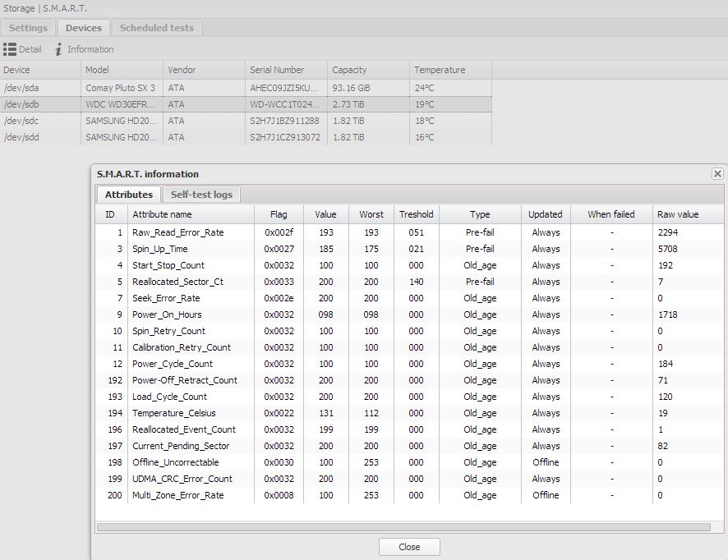The image size is (728, 560).
Task: Click the Detail list icon
Action: click(x=10, y=49)
